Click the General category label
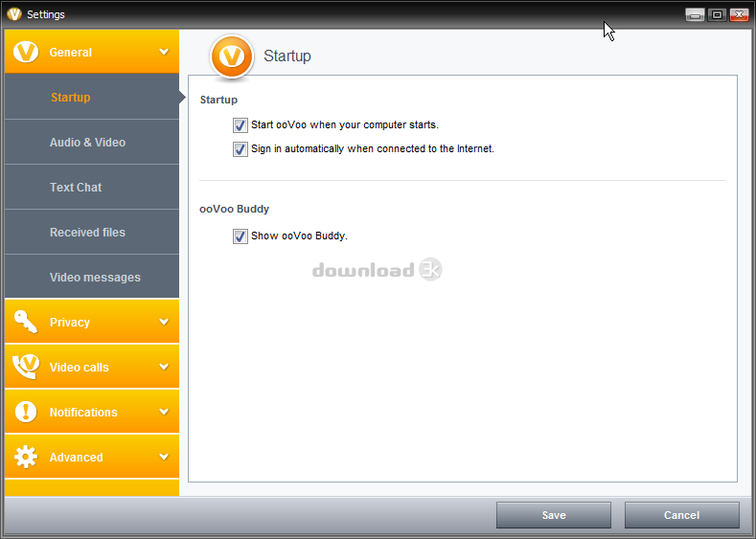Image resolution: width=756 pixels, height=539 pixels. pos(70,52)
